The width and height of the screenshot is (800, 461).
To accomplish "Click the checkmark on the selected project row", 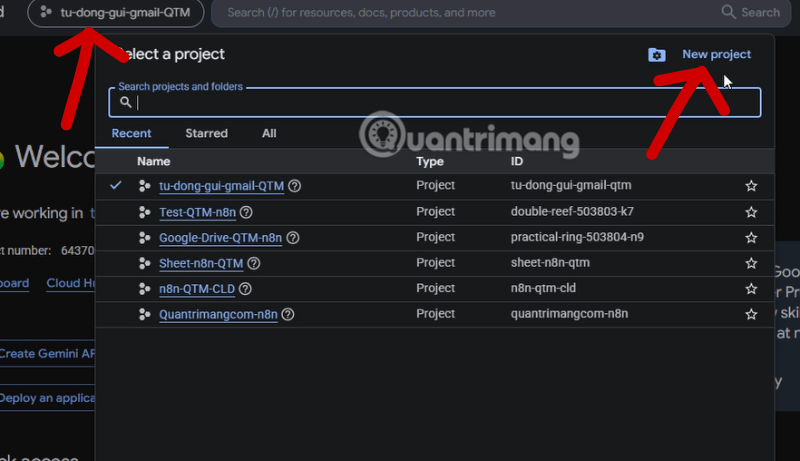I will (x=116, y=185).
